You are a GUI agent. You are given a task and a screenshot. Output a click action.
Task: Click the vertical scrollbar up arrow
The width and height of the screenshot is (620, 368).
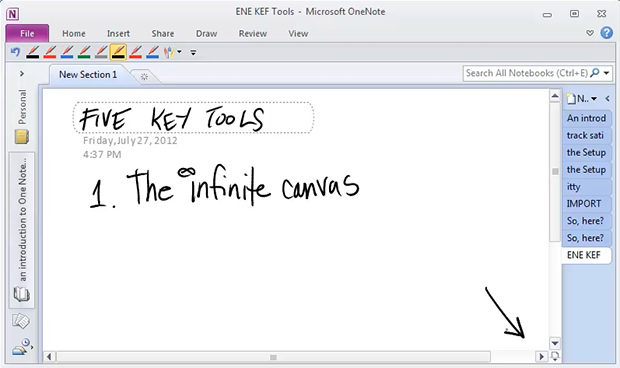click(x=555, y=96)
